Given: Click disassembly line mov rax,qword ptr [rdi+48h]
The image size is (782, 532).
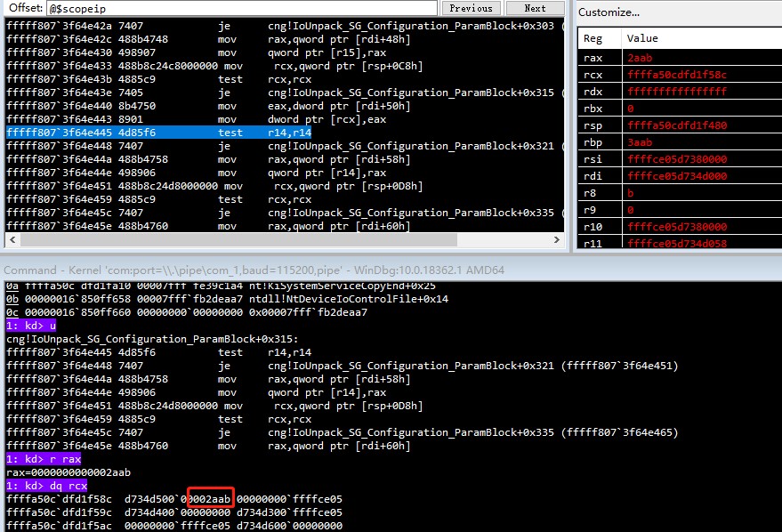Looking at the screenshot, I should pyautogui.click(x=208, y=39).
